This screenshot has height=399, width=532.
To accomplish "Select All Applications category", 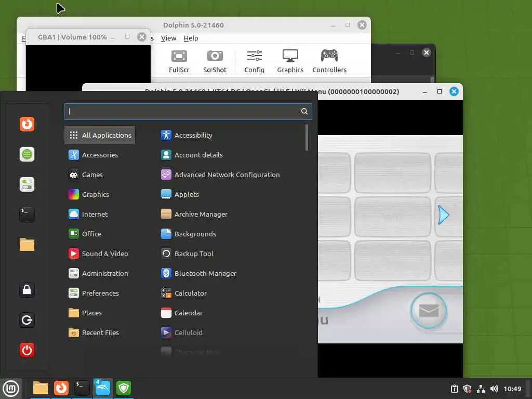I will point(100,135).
